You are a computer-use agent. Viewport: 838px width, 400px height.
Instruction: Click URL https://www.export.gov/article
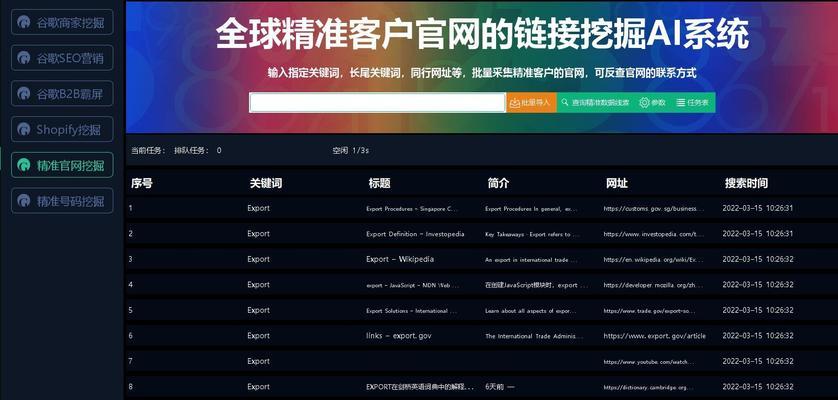[x=655, y=336]
